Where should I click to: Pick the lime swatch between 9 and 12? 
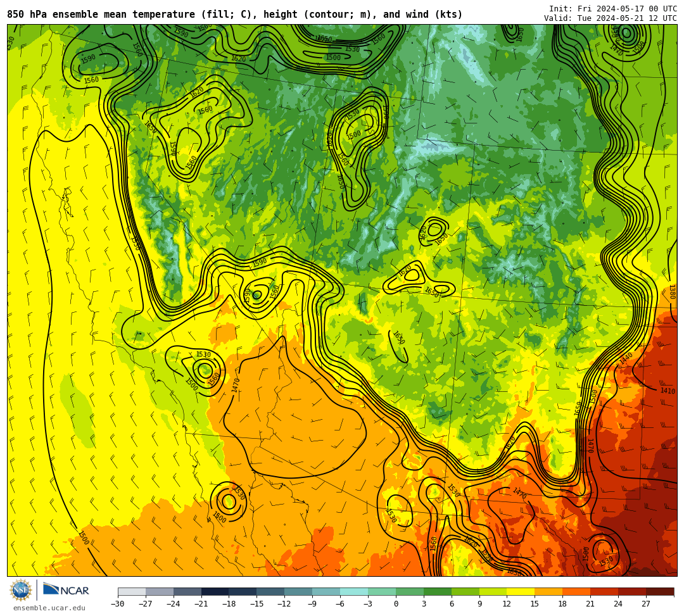point(493,591)
